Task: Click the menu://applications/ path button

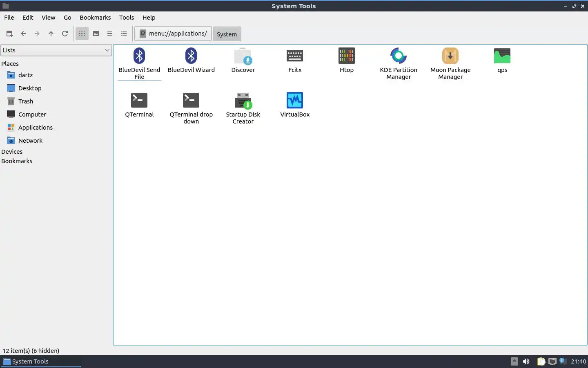Action: pyautogui.click(x=173, y=34)
